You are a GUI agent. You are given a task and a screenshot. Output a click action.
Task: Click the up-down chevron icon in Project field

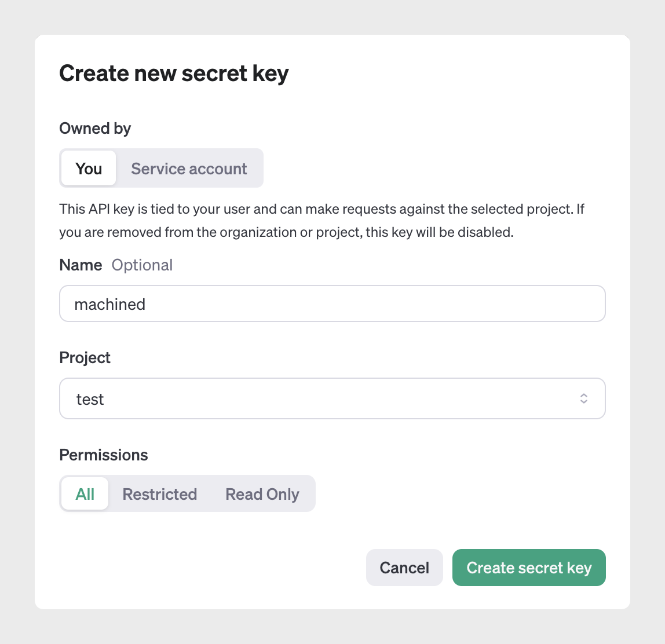coord(584,398)
